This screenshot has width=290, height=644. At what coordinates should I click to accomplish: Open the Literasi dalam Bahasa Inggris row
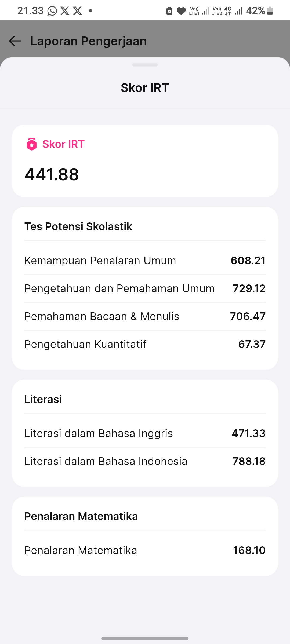[x=145, y=433]
